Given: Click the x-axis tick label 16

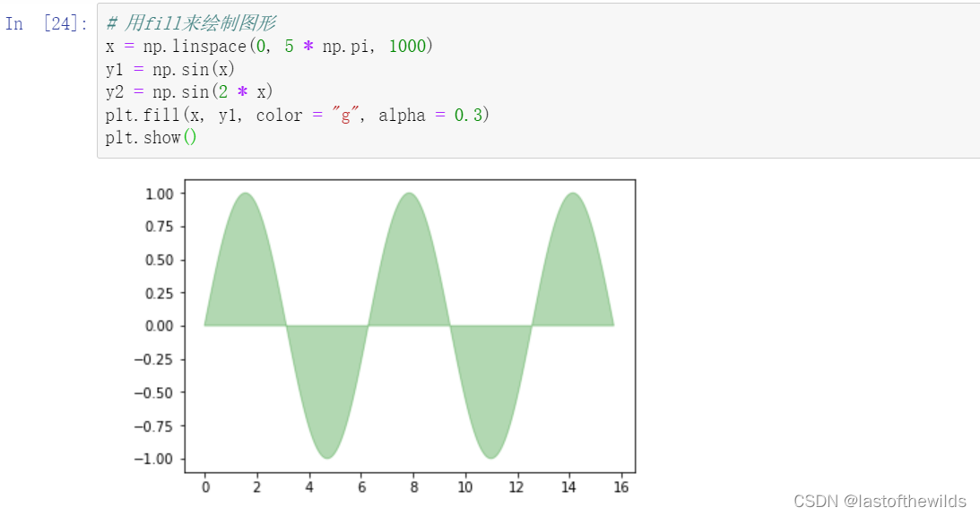Looking at the screenshot, I should (x=620, y=487).
